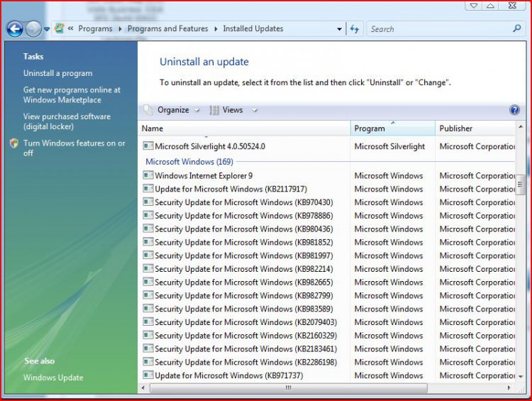Click the horizontal scrollbar right arrow
This screenshot has width=532, height=401.
click(509, 388)
